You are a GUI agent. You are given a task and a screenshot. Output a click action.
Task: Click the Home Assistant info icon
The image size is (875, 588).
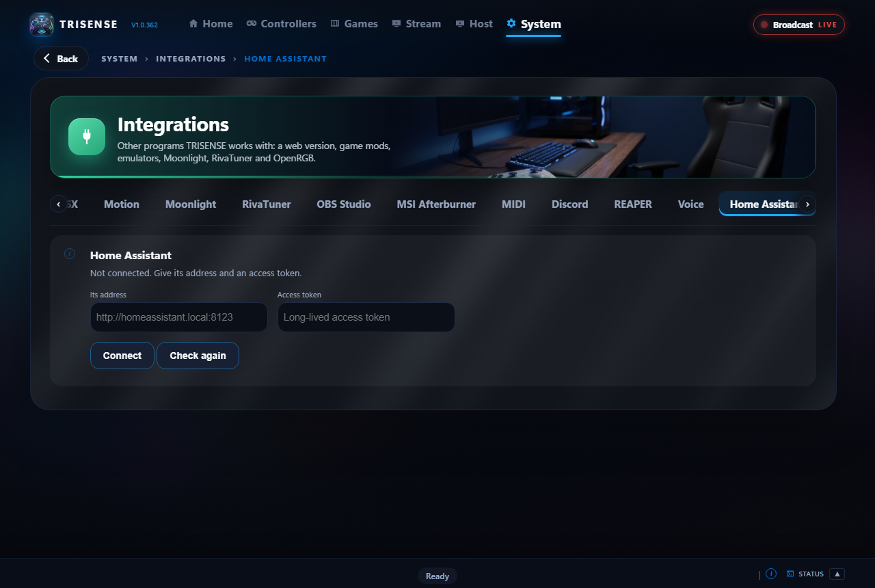[x=70, y=254]
